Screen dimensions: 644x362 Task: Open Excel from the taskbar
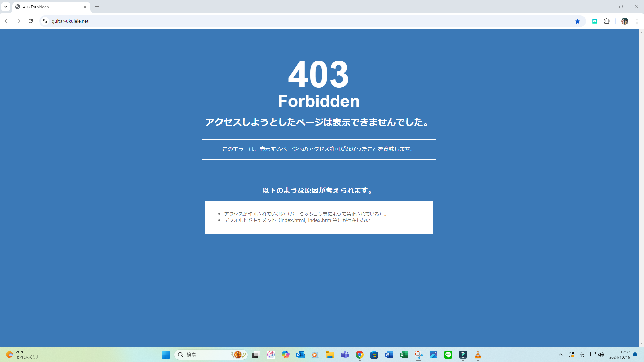(404, 355)
